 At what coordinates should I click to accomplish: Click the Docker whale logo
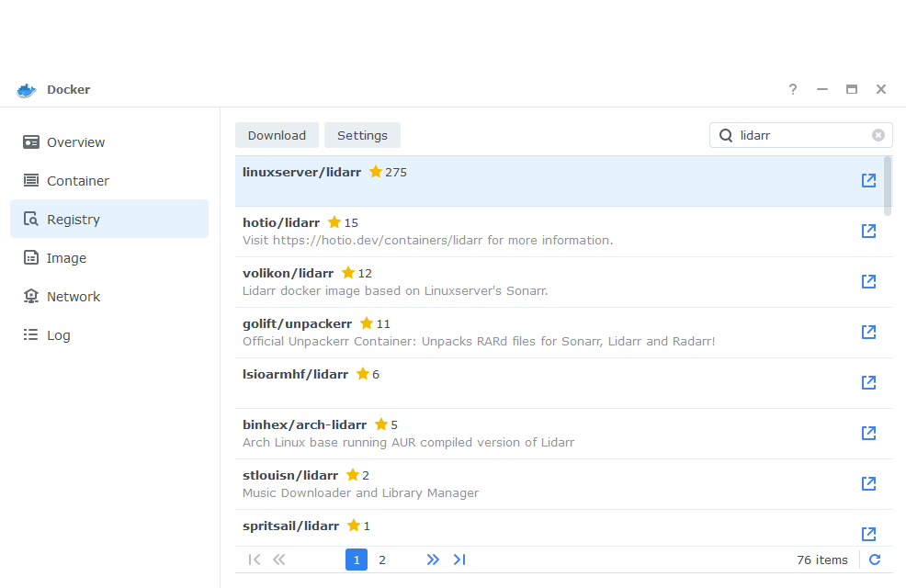[x=27, y=90]
